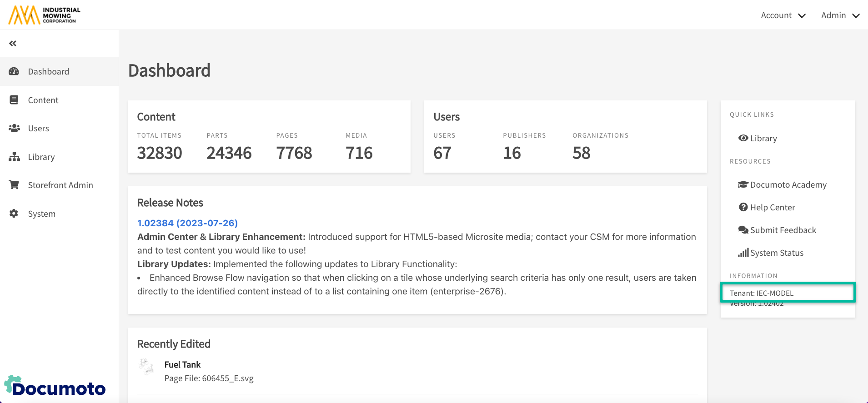
Task: Click the Content book icon
Action: [14, 100]
